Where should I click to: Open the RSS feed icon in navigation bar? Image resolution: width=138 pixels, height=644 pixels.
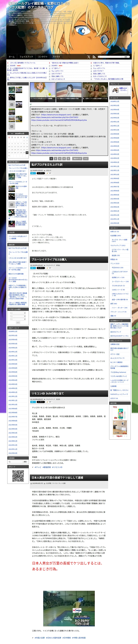point(94,57)
